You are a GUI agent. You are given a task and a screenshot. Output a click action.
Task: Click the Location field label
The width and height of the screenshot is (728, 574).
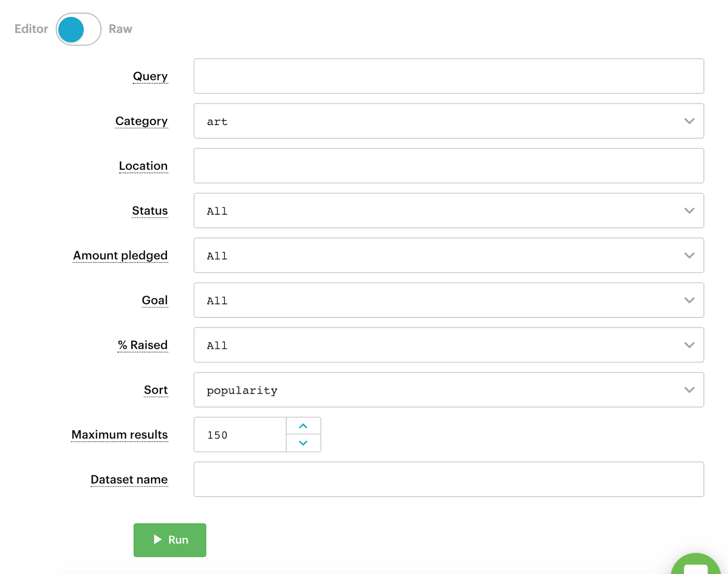pyautogui.click(x=143, y=166)
